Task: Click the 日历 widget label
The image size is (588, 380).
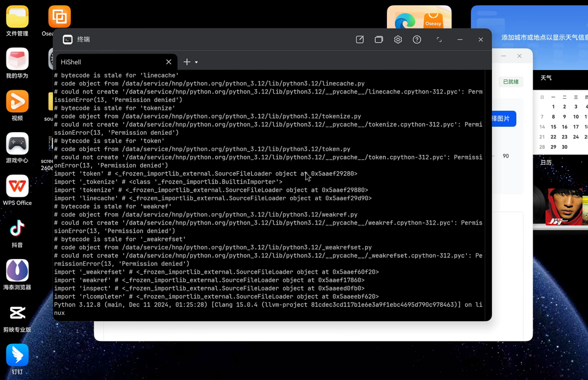Action: (546, 162)
